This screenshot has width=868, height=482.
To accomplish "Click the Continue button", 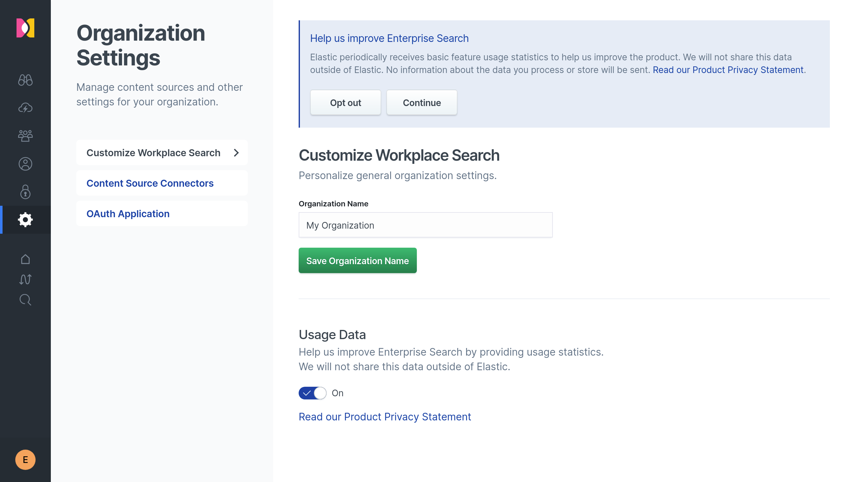I will (422, 103).
